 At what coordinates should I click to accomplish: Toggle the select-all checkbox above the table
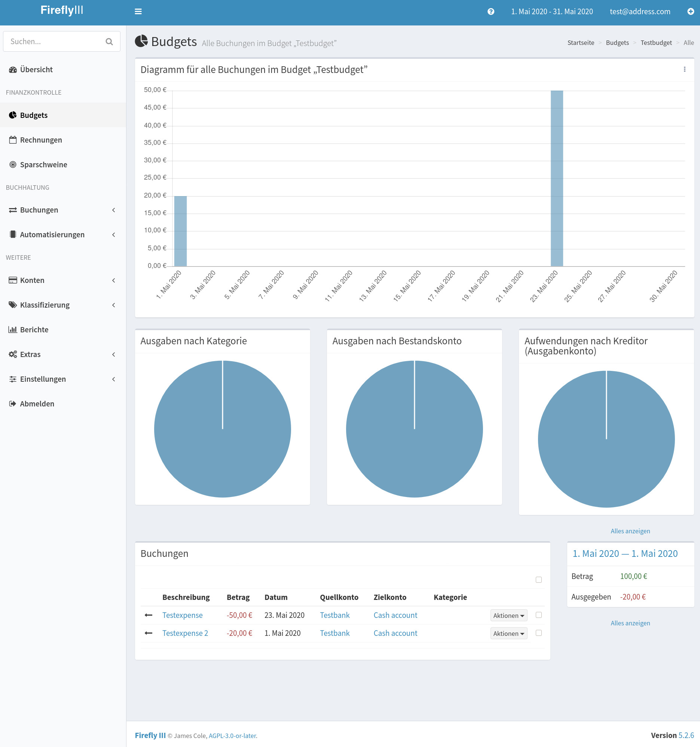click(539, 579)
